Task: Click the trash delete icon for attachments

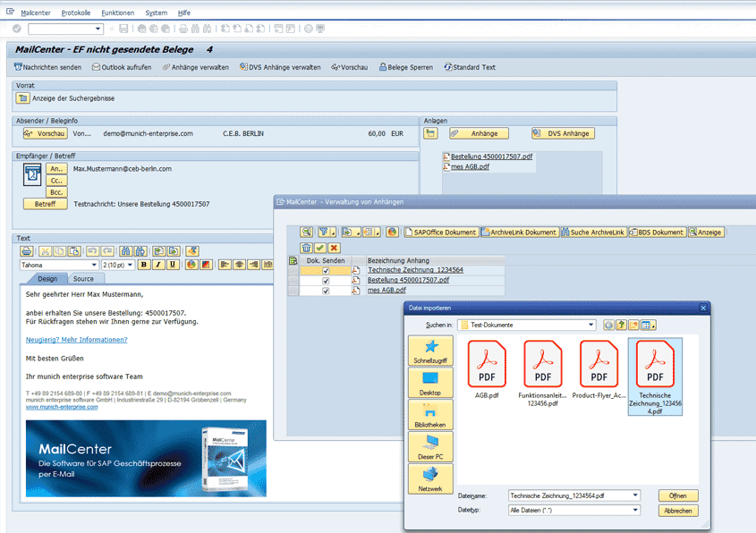Action: 306,248
